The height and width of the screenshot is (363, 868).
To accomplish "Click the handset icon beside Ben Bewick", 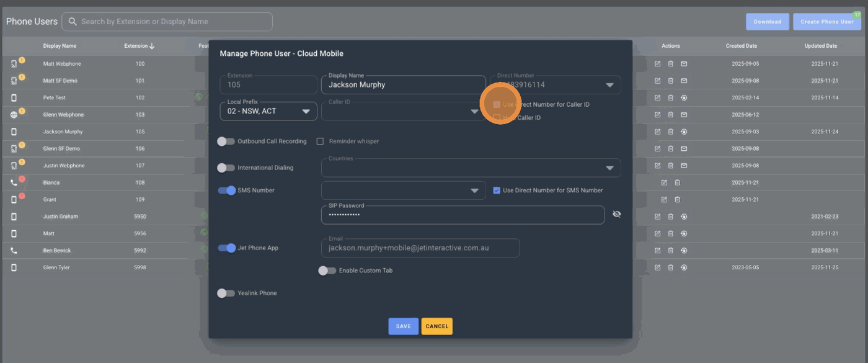I will pyautogui.click(x=14, y=251).
